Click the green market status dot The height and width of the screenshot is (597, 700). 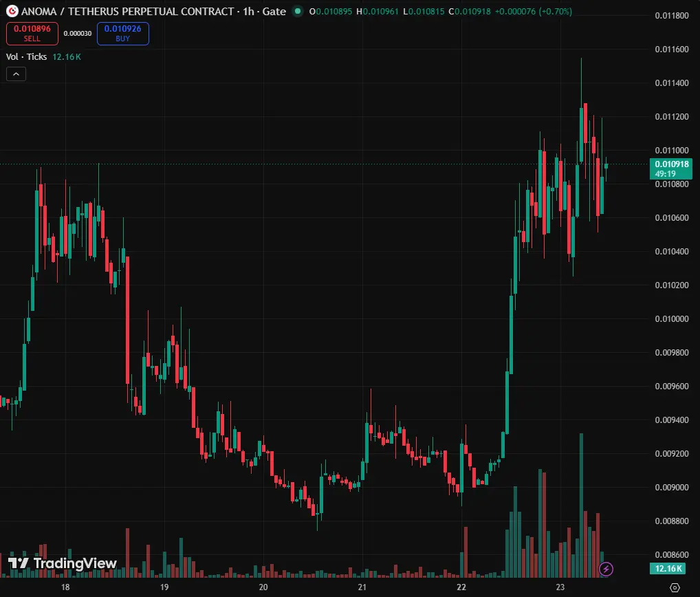pos(297,11)
